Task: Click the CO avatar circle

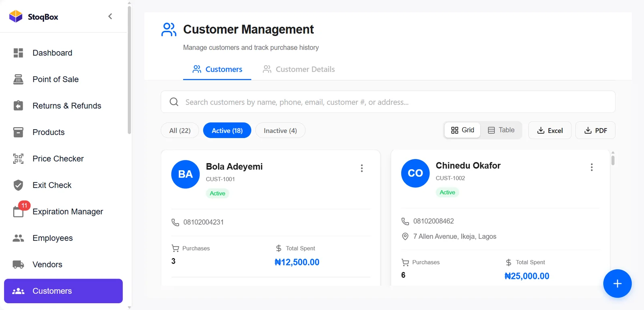Action: pos(415,174)
